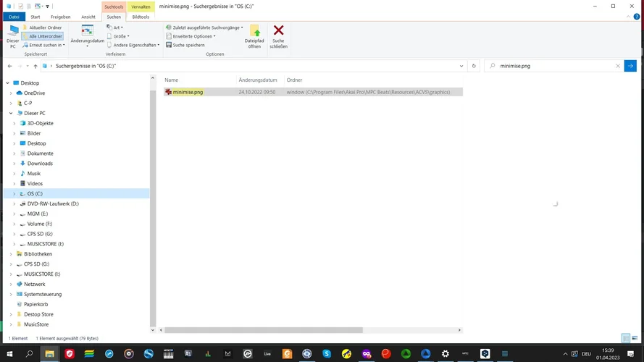Click the taskbar search magnifier icon
This screenshot has height=362, width=644.
[29, 354]
